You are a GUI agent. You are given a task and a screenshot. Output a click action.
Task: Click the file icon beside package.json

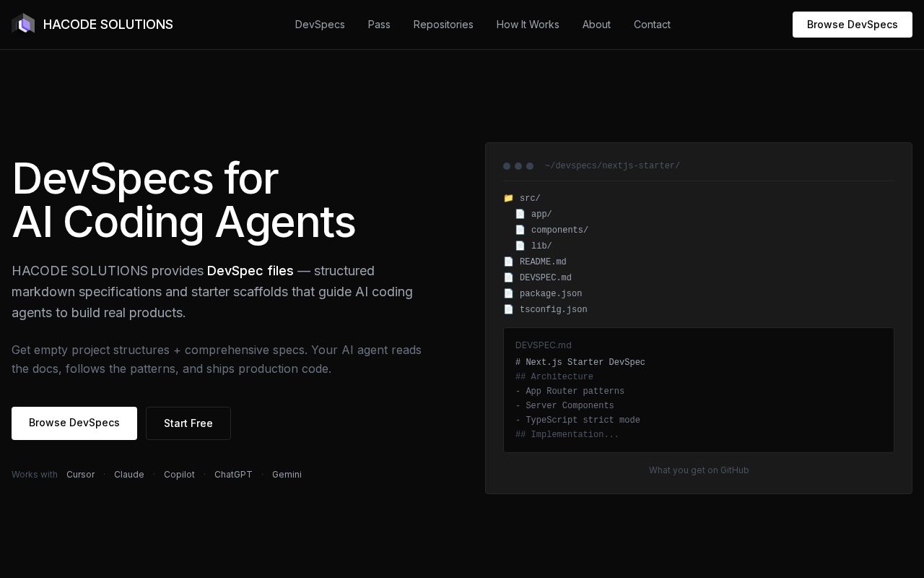click(508, 294)
